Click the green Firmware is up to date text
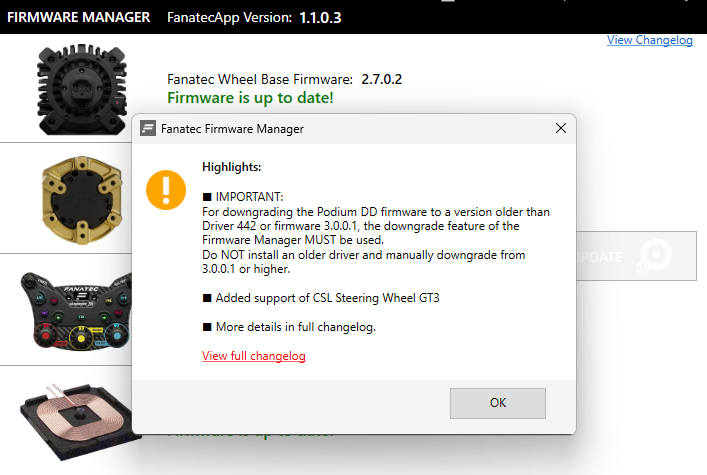Screen dimensions: 707x475 250,98
